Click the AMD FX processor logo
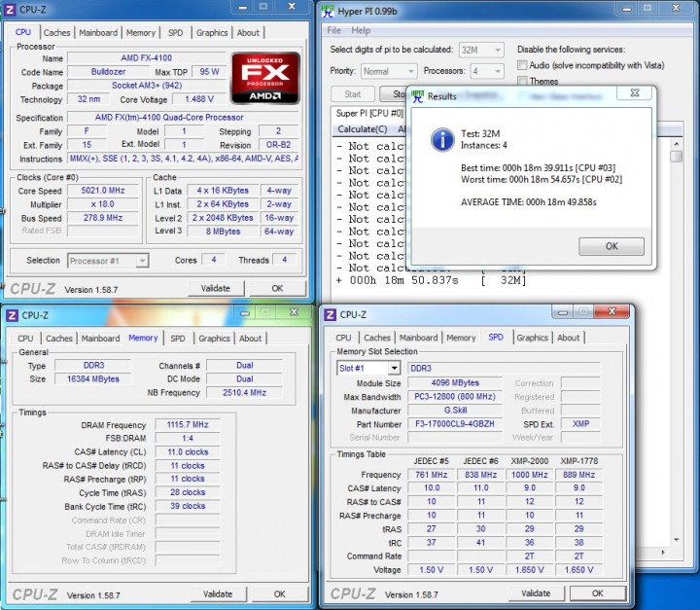The image size is (700, 610). coord(265,78)
